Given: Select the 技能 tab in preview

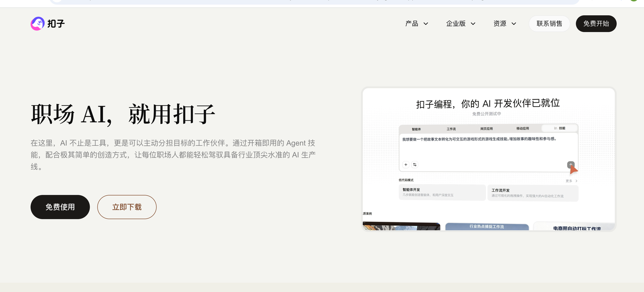Looking at the screenshot, I should (559, 128).
